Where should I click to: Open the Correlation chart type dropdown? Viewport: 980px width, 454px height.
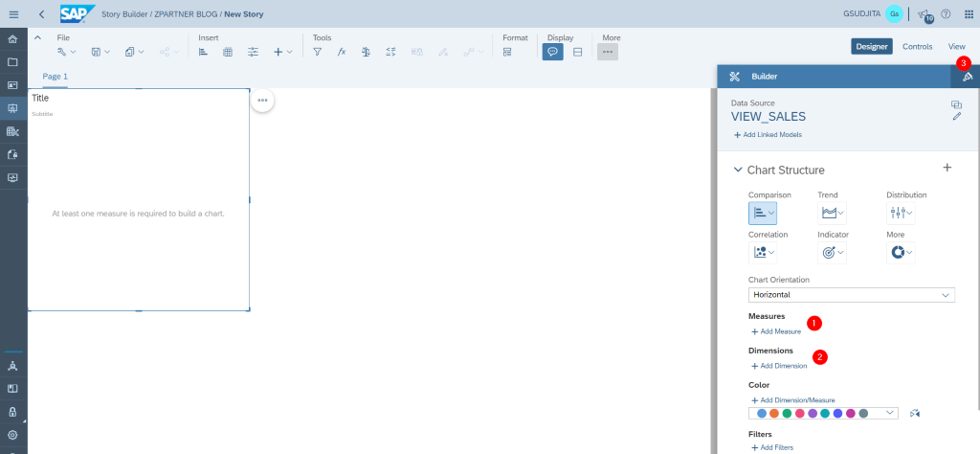pos(763,253)
